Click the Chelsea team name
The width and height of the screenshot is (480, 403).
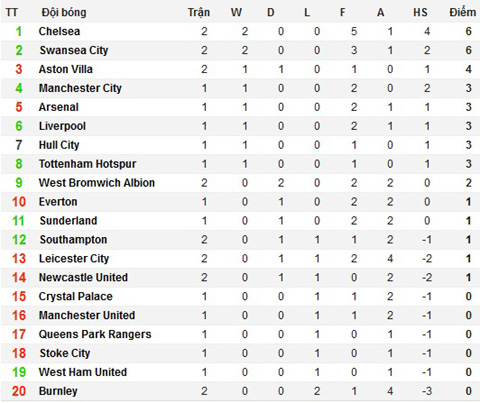tap(59, 31)
